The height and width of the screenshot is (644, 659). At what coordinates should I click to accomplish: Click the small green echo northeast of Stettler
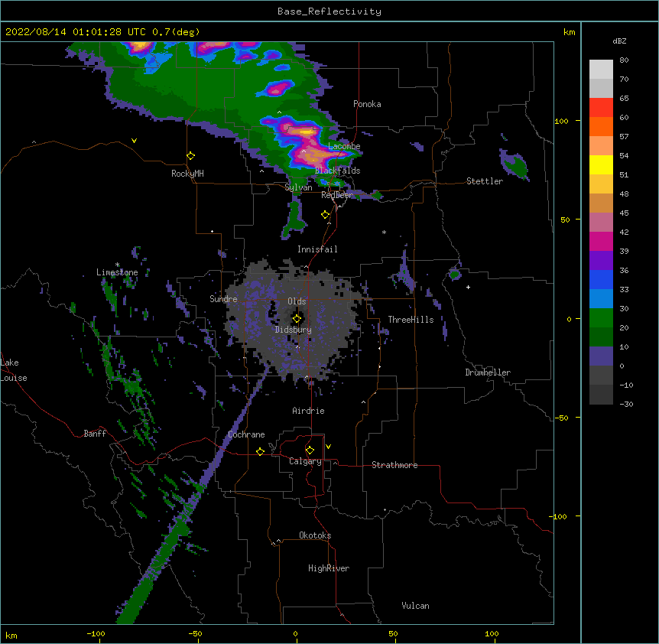click(515, 164)
